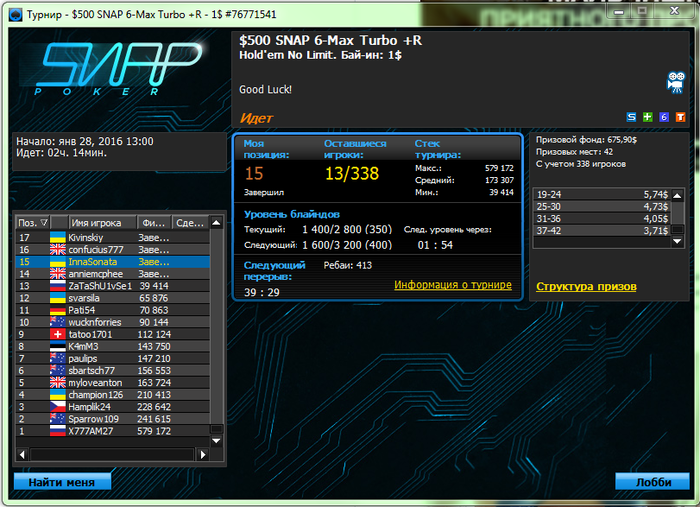Viewport: 700px width, 507px height.
Task: Click the Australian flag next to paulips
Action: pos(58,358)
